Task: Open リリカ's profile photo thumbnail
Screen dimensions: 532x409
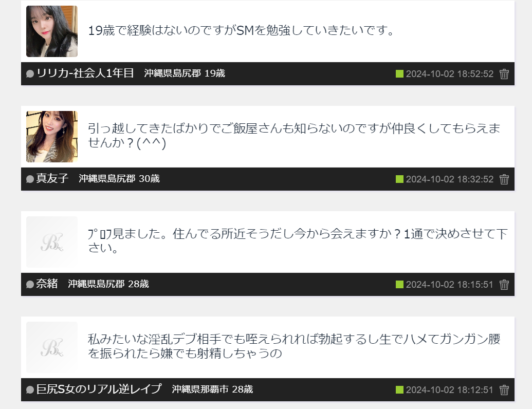Action: (x=52, y=31)
